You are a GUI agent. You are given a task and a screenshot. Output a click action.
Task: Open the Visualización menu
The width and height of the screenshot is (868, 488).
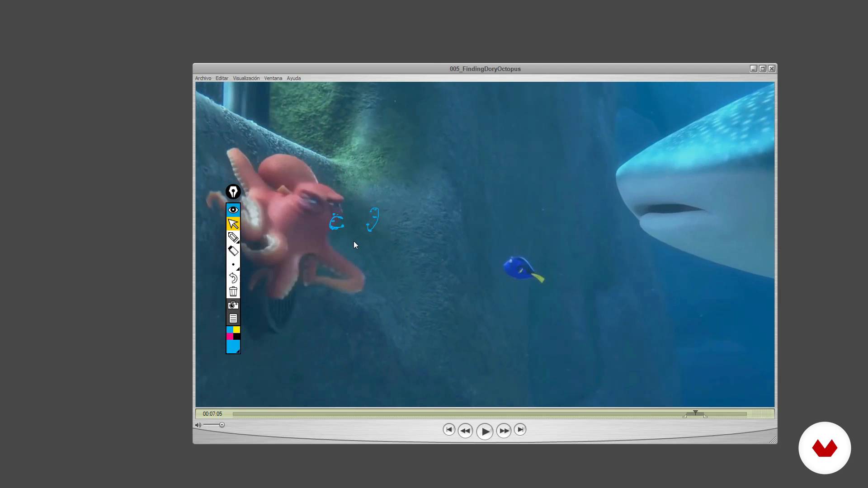click(x=246, y=78)
